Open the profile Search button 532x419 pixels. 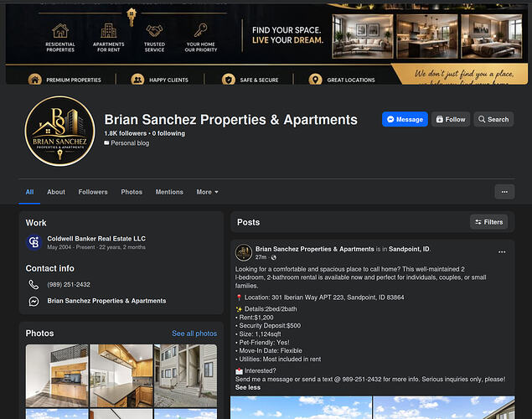click(493, 120)
